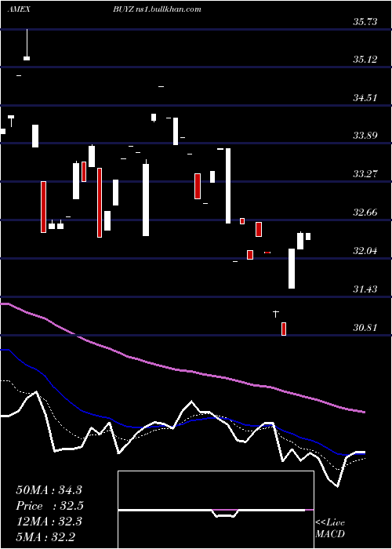Click the <<Live MACD label
The width and height of the screenshot is (392, 549).
pyautogui.click(x=330, y=528)
